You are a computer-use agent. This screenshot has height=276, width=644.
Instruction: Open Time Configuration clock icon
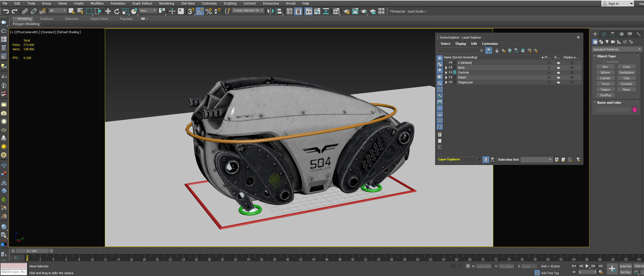click(601, 272)
